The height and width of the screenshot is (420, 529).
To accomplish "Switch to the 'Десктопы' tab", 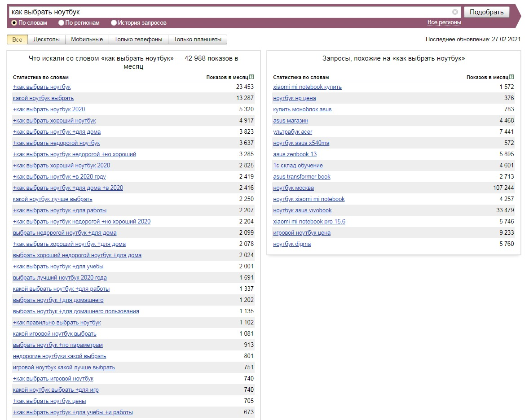I will [x=47, y=39].
